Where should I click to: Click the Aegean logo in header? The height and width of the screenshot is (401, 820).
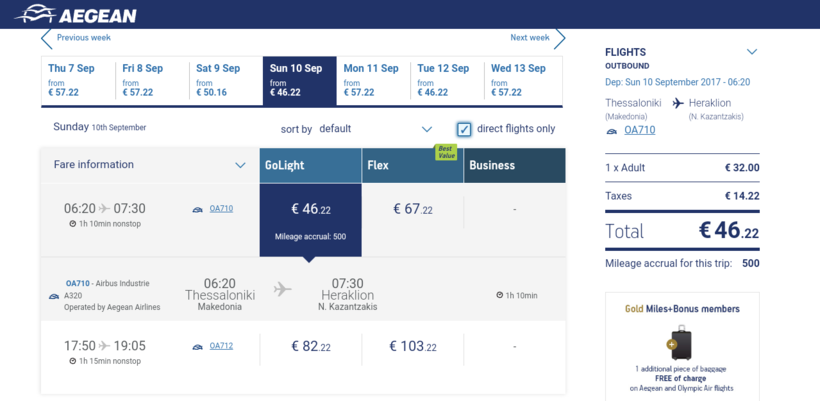coord(76,14)
